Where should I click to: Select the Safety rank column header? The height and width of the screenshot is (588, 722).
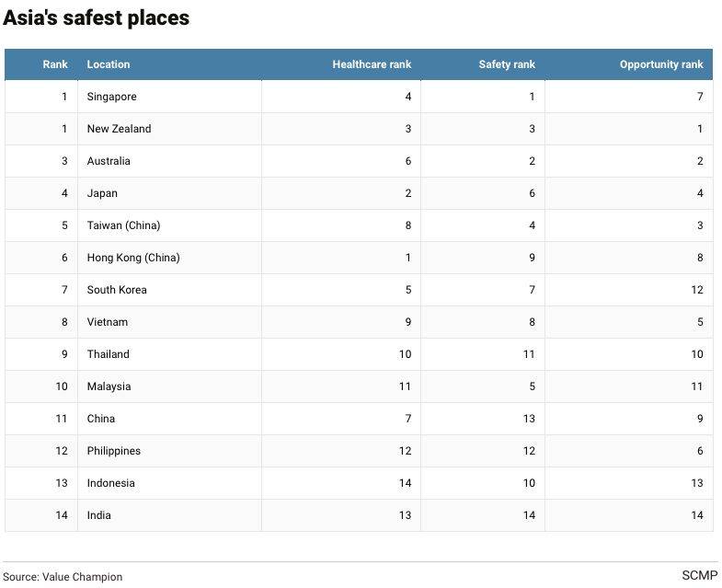pos(507,64)
